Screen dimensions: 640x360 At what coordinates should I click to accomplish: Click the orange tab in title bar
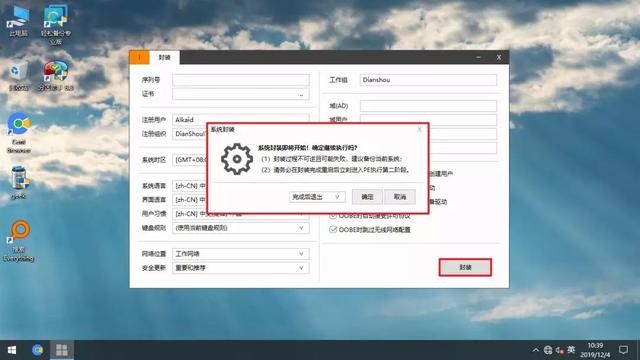(140, 57)
